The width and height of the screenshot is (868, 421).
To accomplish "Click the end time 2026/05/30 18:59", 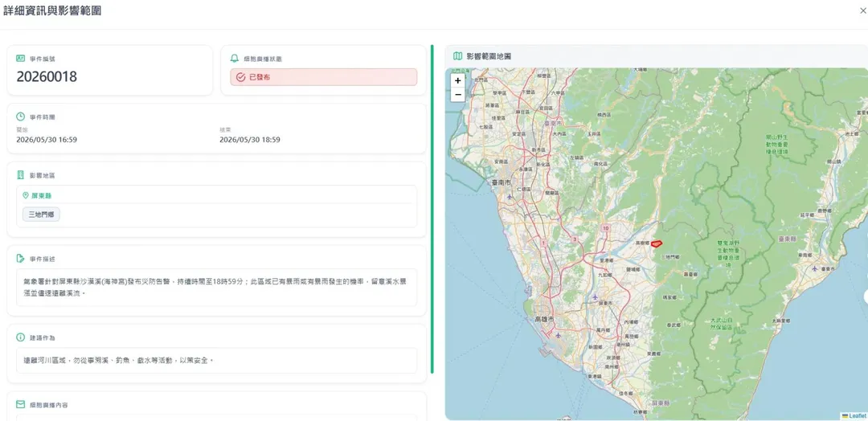I will click(x=250, y=140).
